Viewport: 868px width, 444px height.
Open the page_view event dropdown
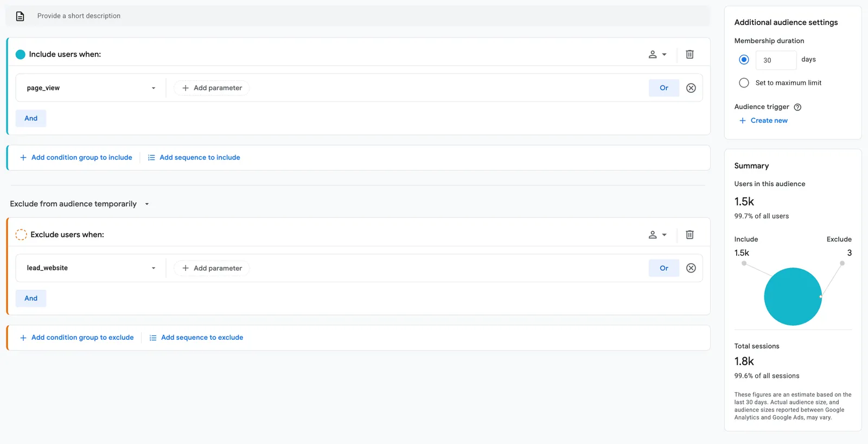point(91,88)
